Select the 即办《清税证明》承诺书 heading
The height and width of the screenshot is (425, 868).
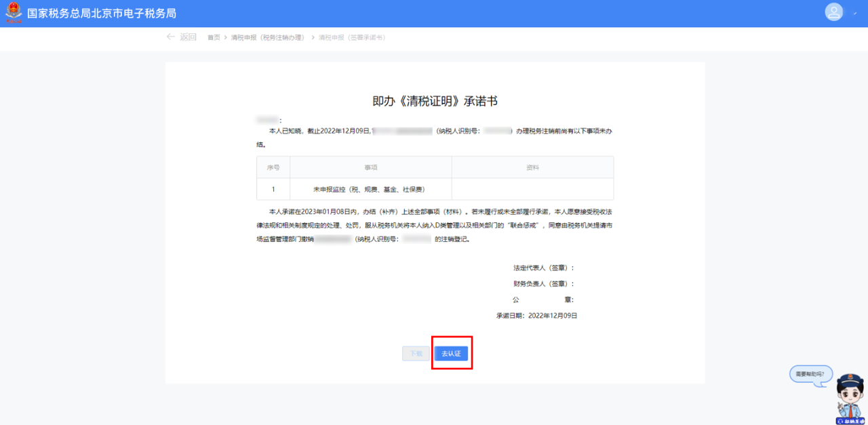coord(435,101)
